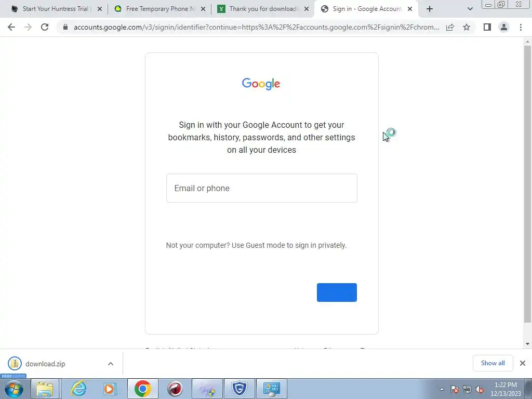This screenshot has width=532, height=399.
Task: Bookmark this page with the star icon
Action: 467,27
